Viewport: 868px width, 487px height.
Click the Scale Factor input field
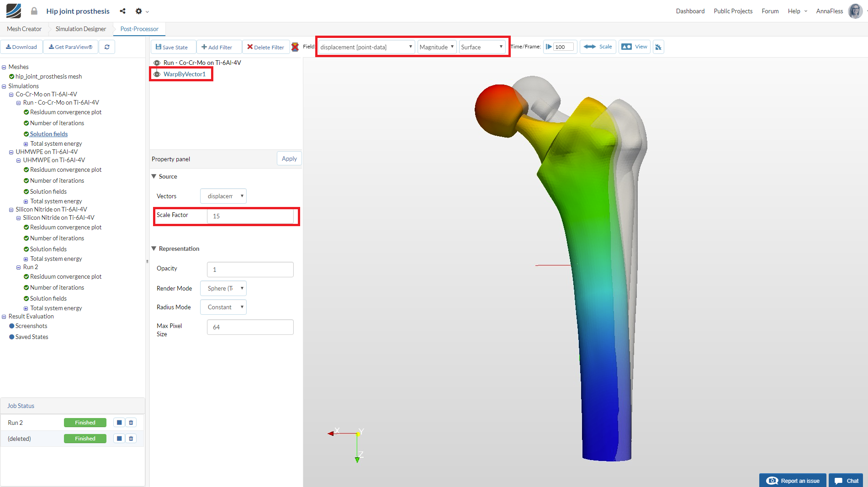point(250,216)
